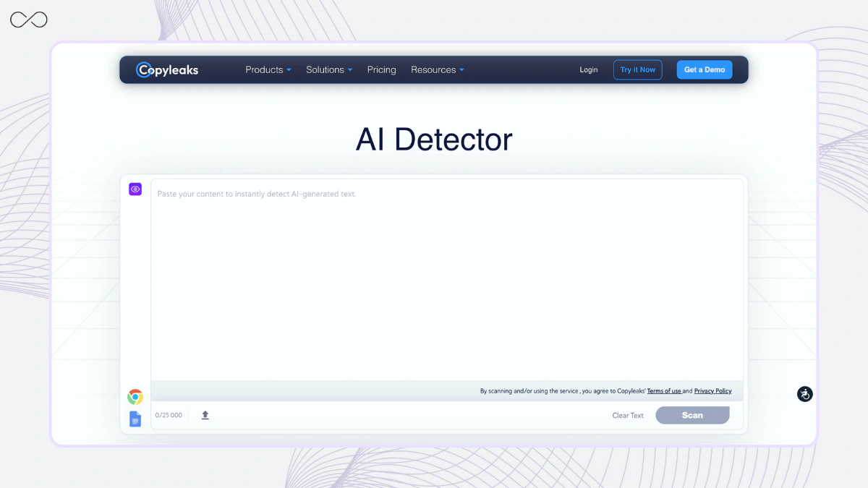This screenshot has width=868, height=488.
Task: Open the accessibility widget icon
Action: click(805, 394)
